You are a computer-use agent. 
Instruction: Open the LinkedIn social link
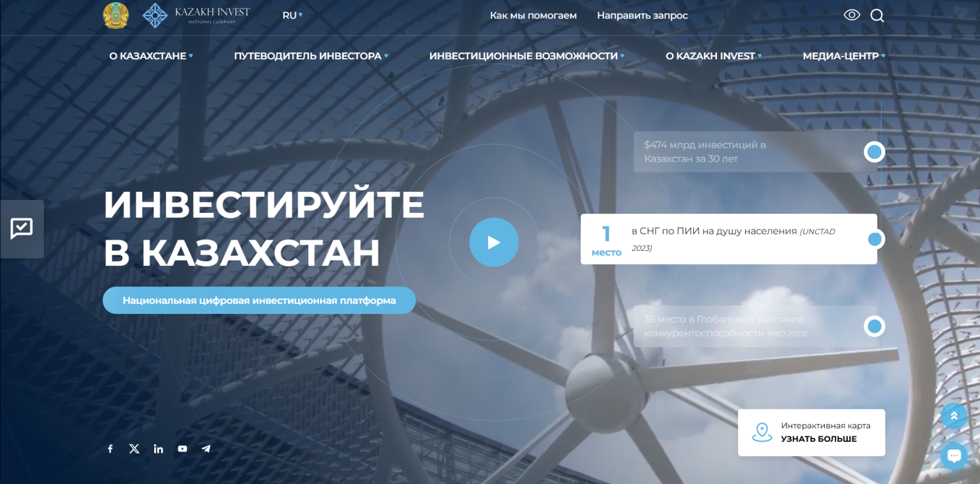(158, 449)
